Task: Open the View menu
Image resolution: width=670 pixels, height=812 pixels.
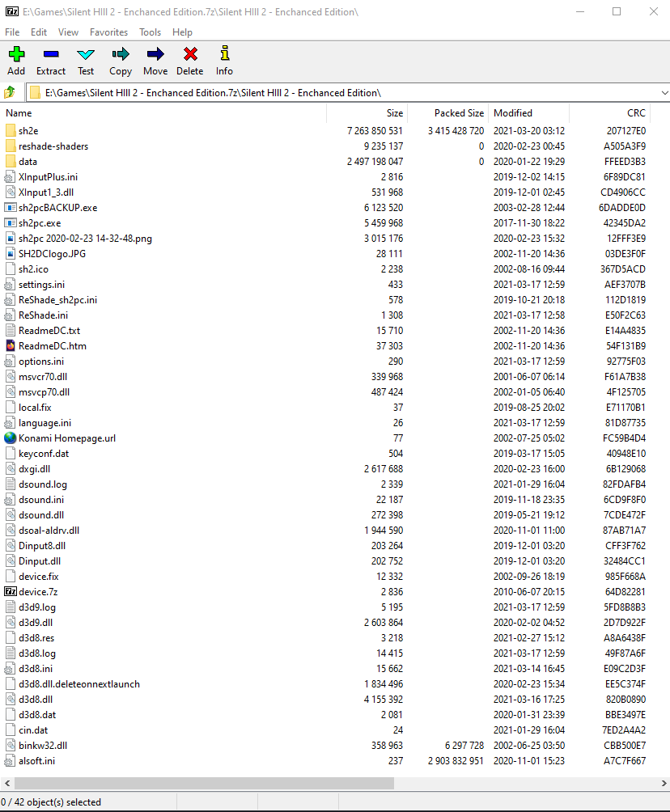Action: click(68, 32)
